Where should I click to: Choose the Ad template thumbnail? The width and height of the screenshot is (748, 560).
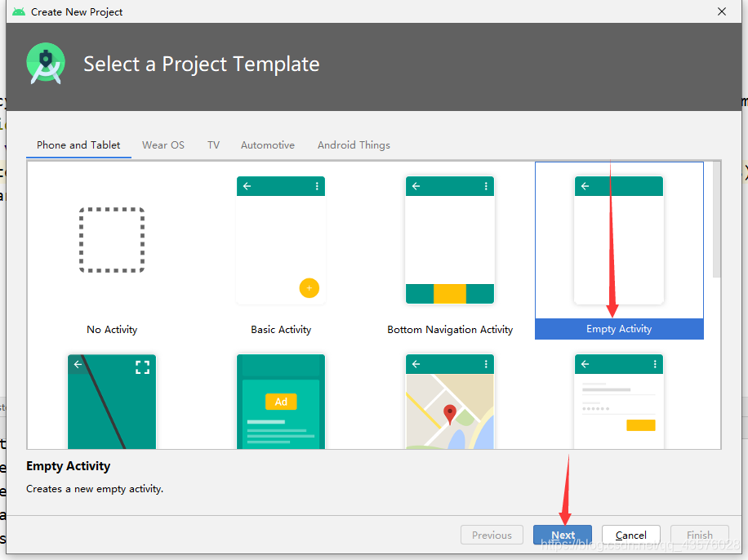tap(281, 402)
